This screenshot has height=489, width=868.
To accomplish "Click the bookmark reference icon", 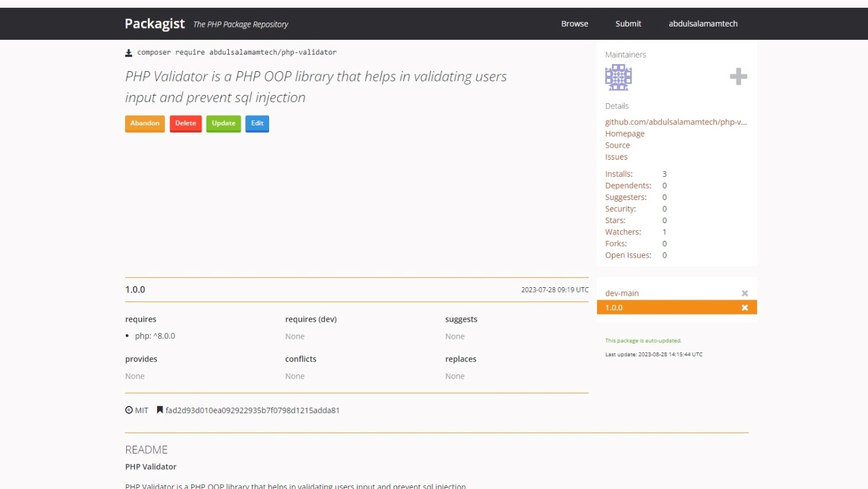I will 159,410.
